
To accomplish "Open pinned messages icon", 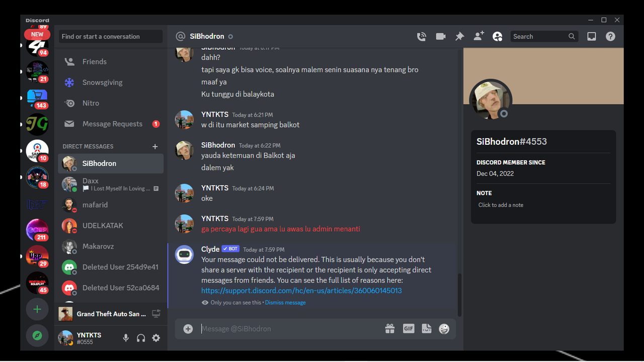I will click(x=459, y=36).
